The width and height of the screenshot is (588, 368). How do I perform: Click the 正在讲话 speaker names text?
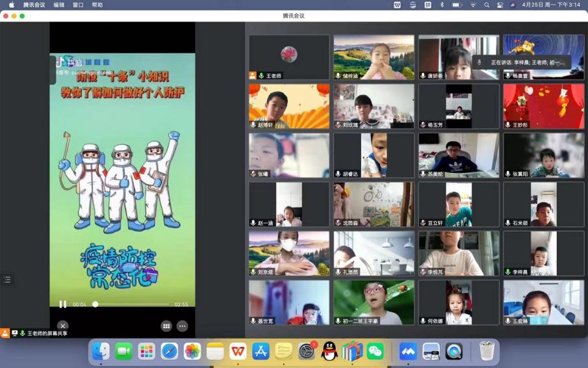(528, 62)
